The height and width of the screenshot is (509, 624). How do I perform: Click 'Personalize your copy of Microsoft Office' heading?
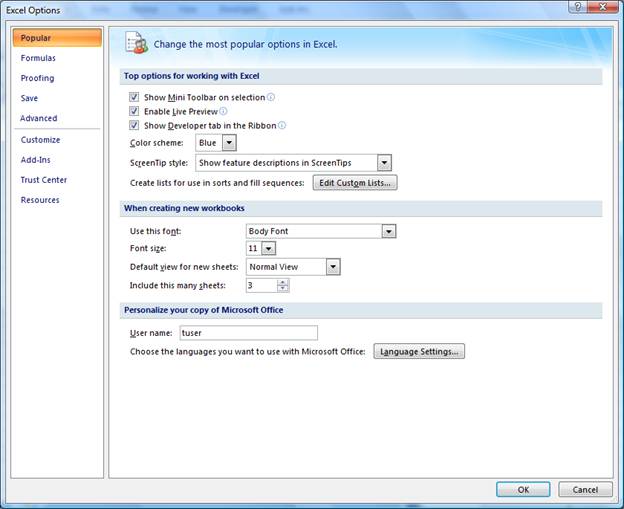[203, 310]
